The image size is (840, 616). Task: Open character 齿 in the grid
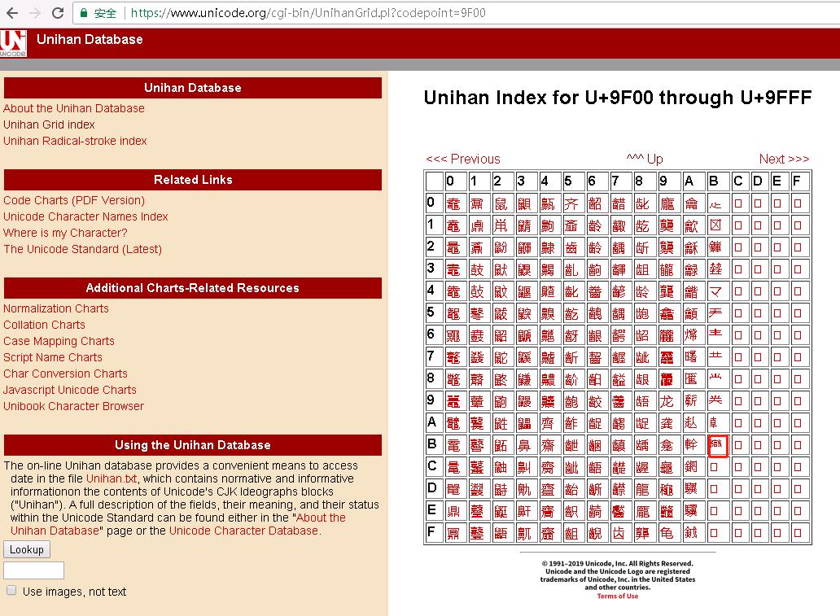619,533
